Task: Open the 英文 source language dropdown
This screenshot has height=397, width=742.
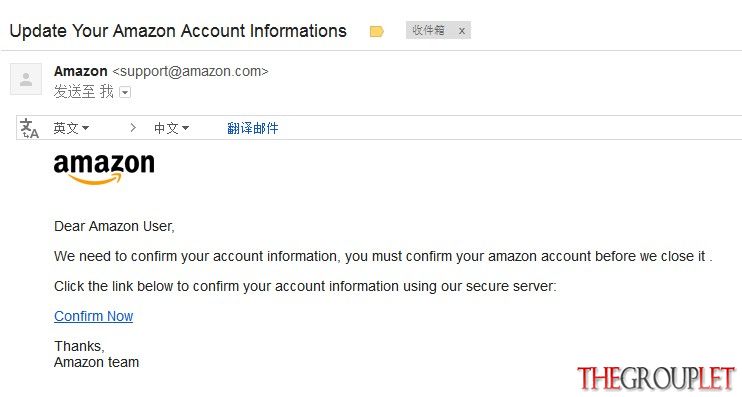Action: 71,128
